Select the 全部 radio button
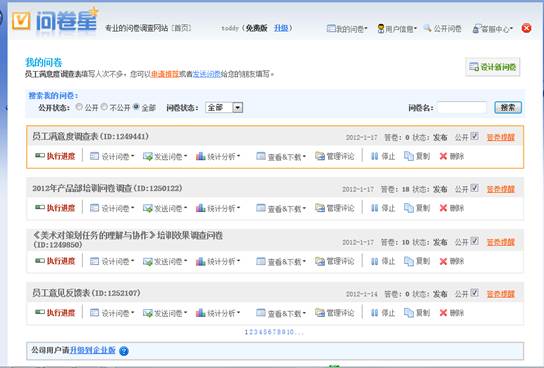The image size is (544, 368). (136, 107)
